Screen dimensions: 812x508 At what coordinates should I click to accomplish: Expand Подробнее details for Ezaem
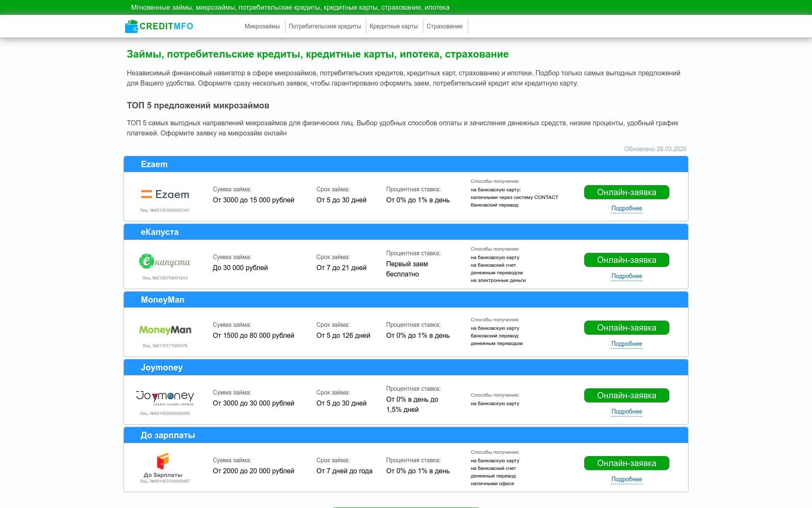coord(626,208)
